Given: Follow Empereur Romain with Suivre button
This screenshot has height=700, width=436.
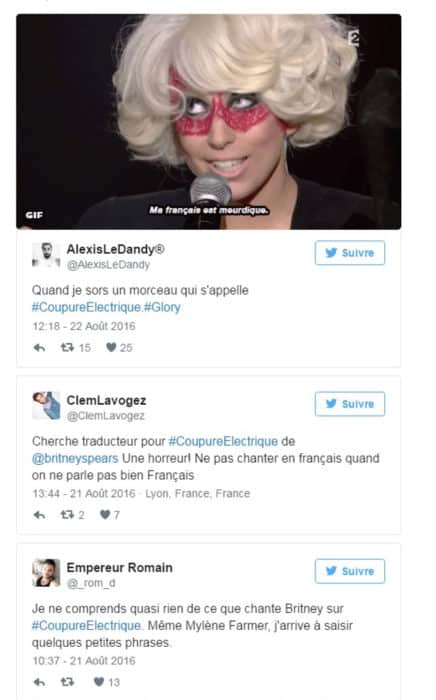Looking at the screenshot, I should click(x=350, y=571).
